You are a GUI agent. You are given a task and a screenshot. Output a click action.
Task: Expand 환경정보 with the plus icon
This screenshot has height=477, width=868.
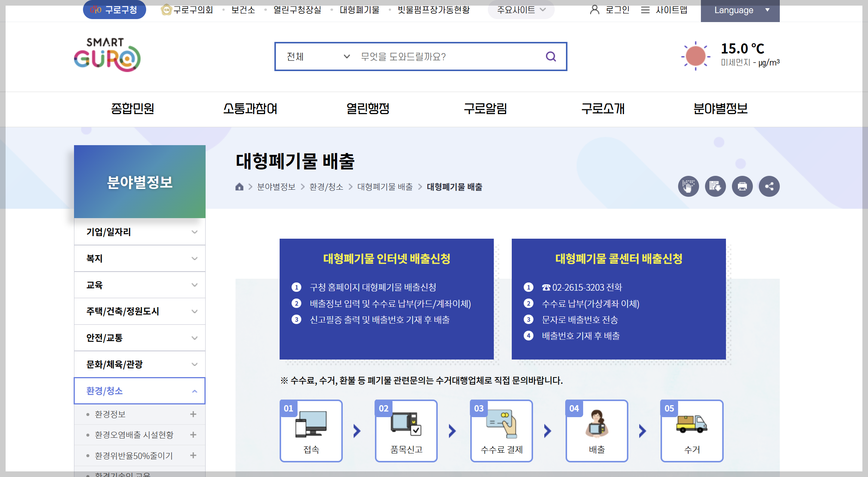(x=193, y=414)
